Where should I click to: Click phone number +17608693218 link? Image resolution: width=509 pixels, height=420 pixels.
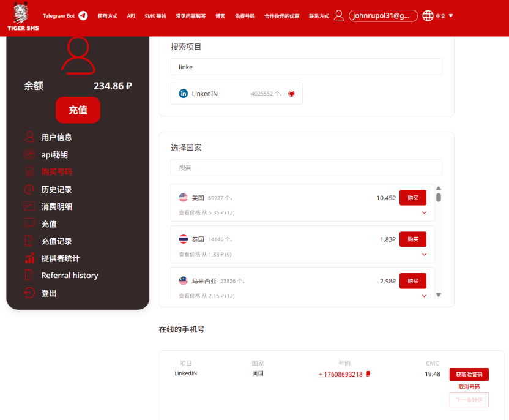coord(341,374)
